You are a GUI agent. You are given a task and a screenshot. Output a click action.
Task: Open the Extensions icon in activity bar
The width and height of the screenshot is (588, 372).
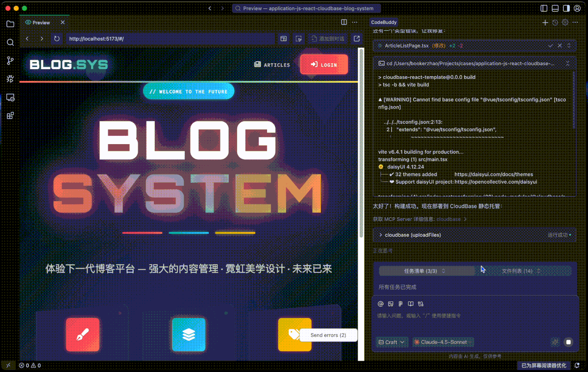pos(10,116)
